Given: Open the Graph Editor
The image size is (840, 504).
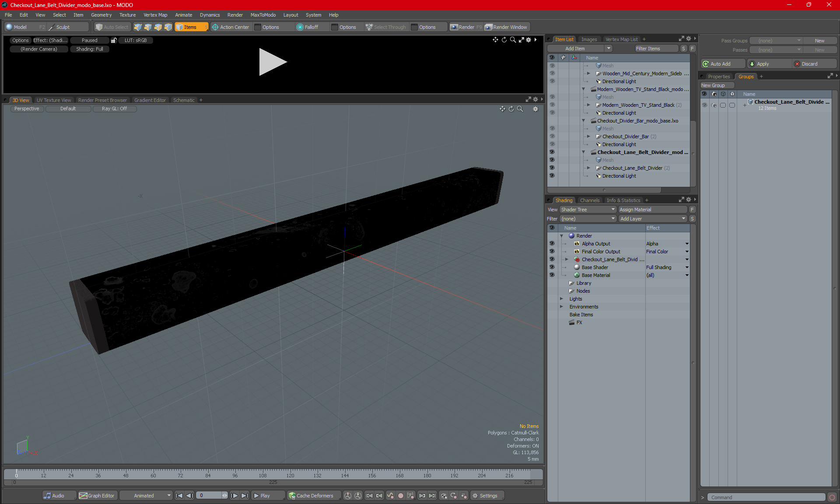Looking at the screenshot, I should [97, 496].
